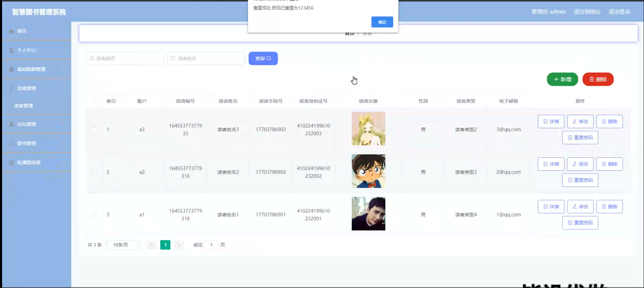This screenshot has height=288, width=644.
Task: View 详情 for 读者姓名2
Action: 551,164
